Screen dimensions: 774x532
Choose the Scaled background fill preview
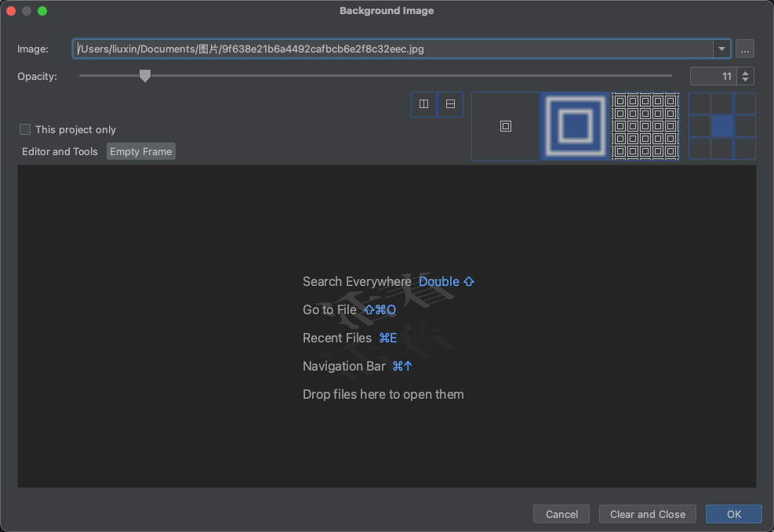(575, 126)
